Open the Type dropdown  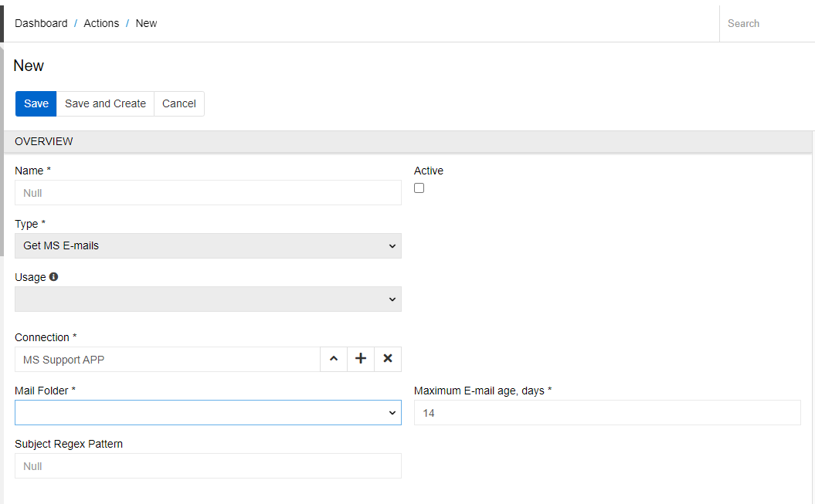click(x=208, y=246)
